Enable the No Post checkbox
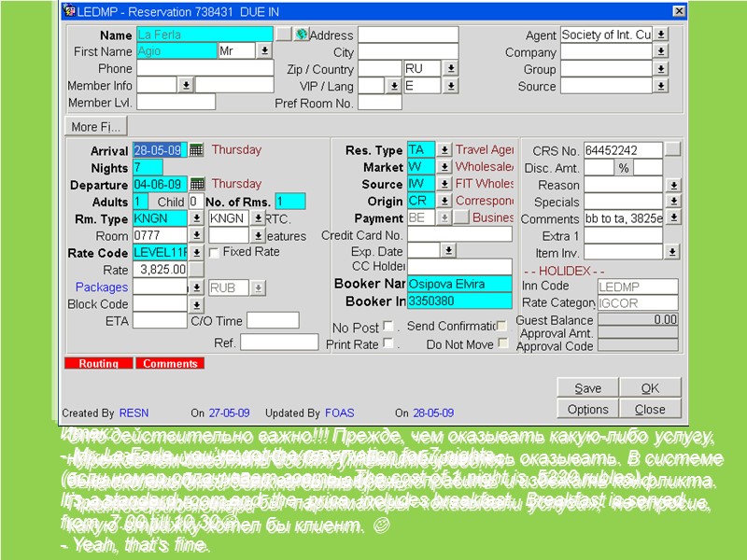Screen dimensions: 747x560 [x=388, y=326]
